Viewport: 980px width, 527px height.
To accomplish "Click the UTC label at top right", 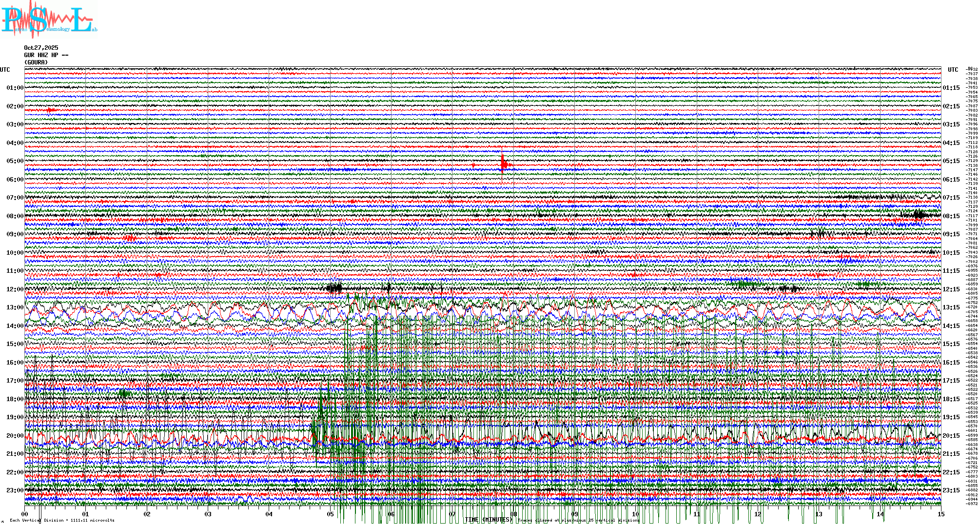I will pos(953,70).
